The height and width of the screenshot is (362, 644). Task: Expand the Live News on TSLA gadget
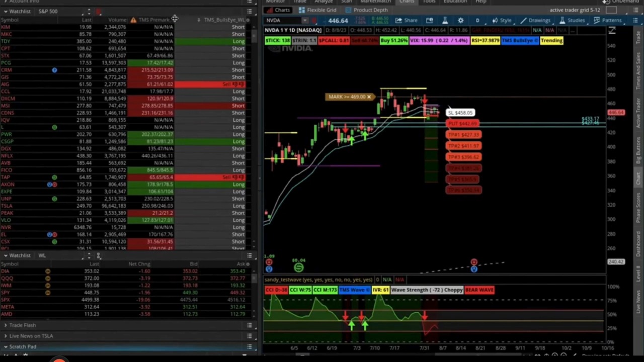point(6,336)
